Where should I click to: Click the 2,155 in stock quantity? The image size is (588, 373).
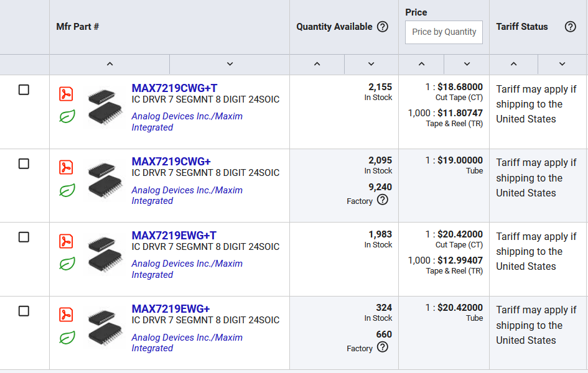point(380,87)
